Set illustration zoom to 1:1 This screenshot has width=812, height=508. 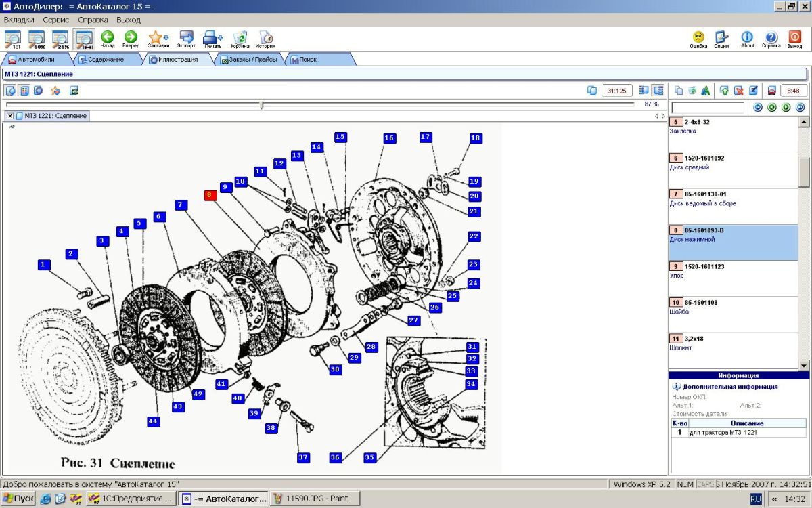click(x=13, y=39)
